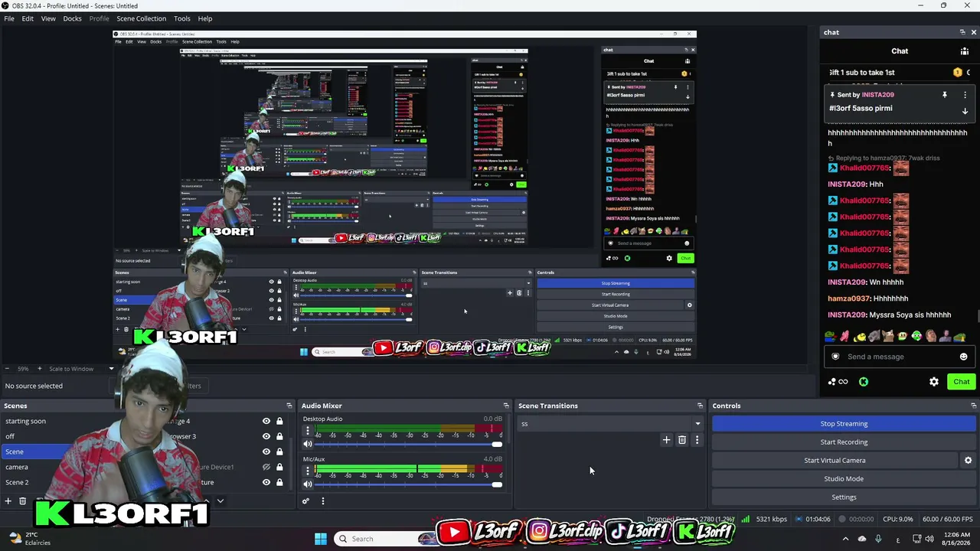Mute the Mic/Aux speaker icon
Viewport: 980px width, 551px height.
[308, 484]
